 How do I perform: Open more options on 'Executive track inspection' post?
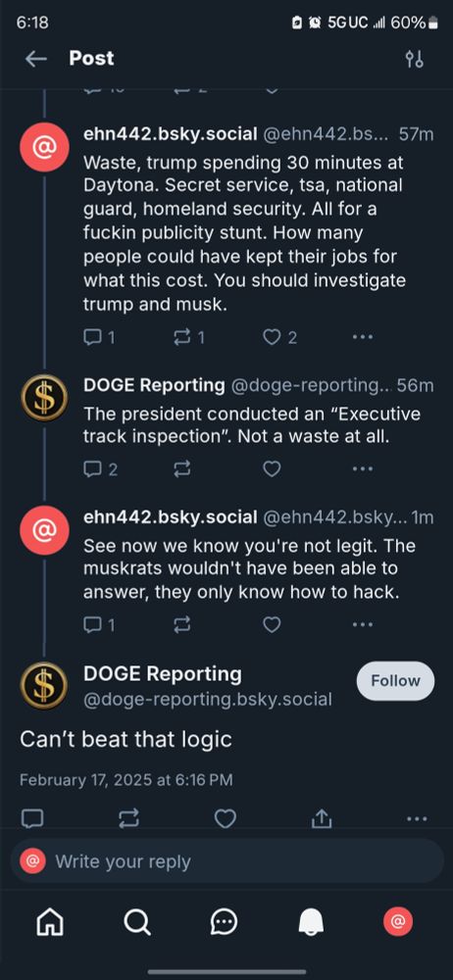coord(363,468)
